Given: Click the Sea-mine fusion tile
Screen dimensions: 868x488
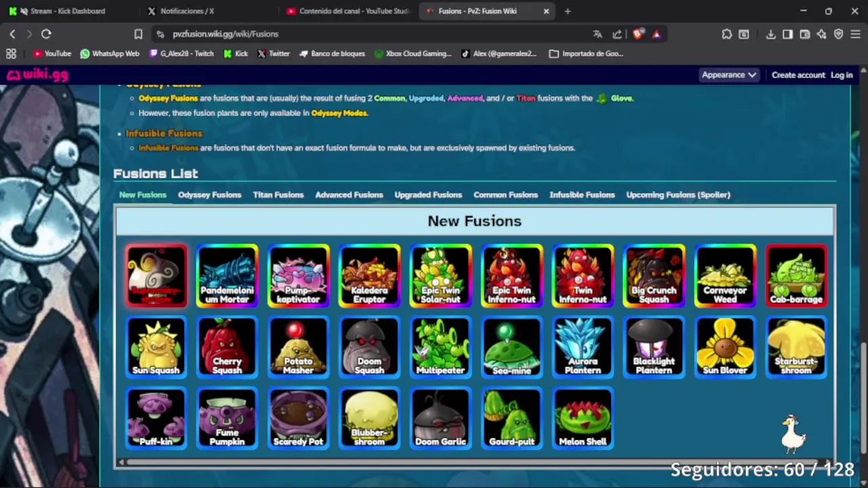Looking at the screenshot, I should (x=512, y=347).
